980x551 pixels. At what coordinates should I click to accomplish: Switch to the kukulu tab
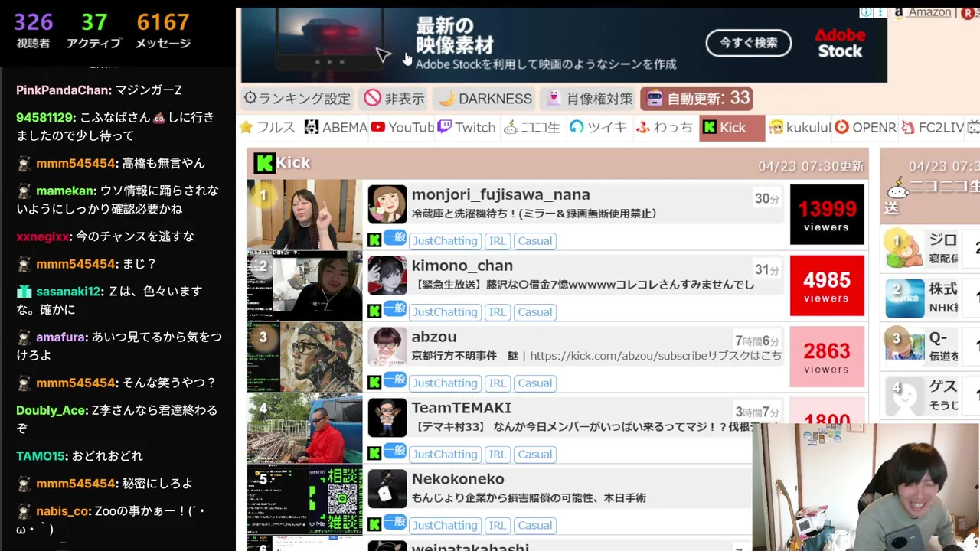pyautogui.click(x=800, y=128)
